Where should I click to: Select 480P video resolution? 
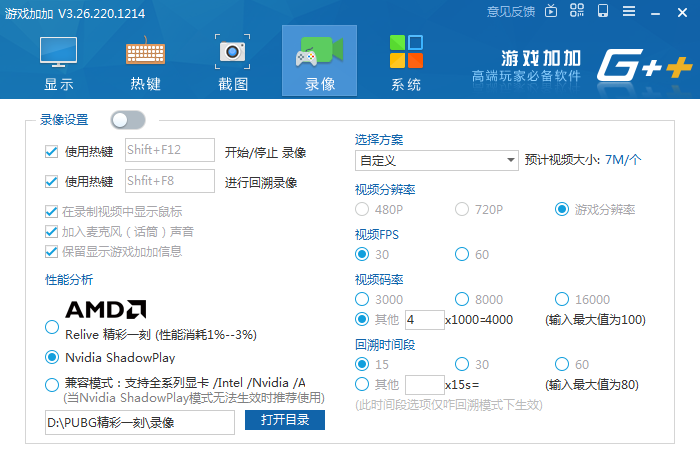tap(362, 209)
